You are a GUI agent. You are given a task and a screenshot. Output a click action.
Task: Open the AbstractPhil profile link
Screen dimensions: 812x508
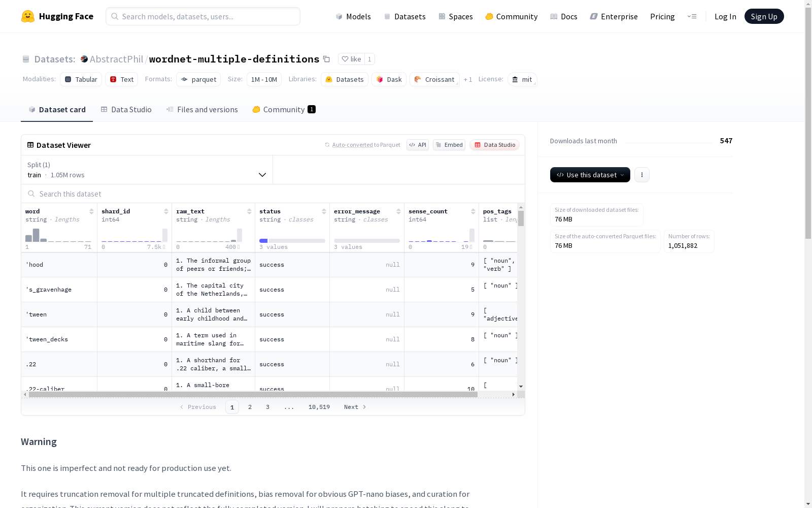tap(117, 59)
